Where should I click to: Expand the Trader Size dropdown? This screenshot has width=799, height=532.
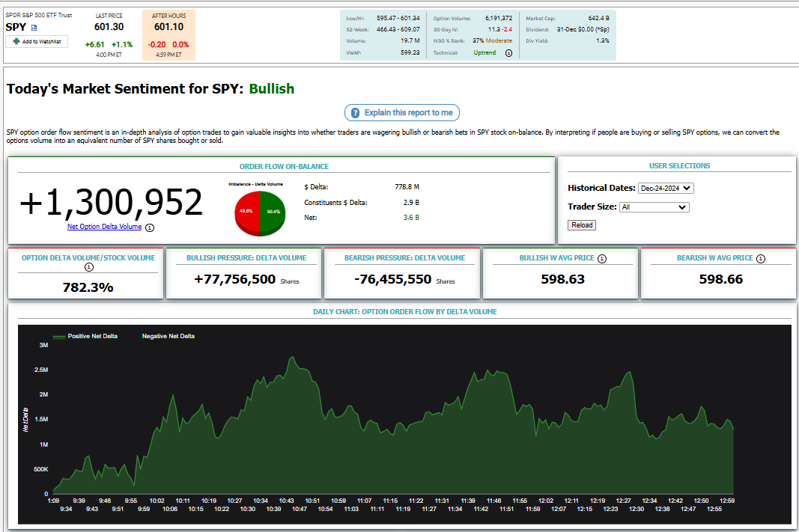pos(654,207)
